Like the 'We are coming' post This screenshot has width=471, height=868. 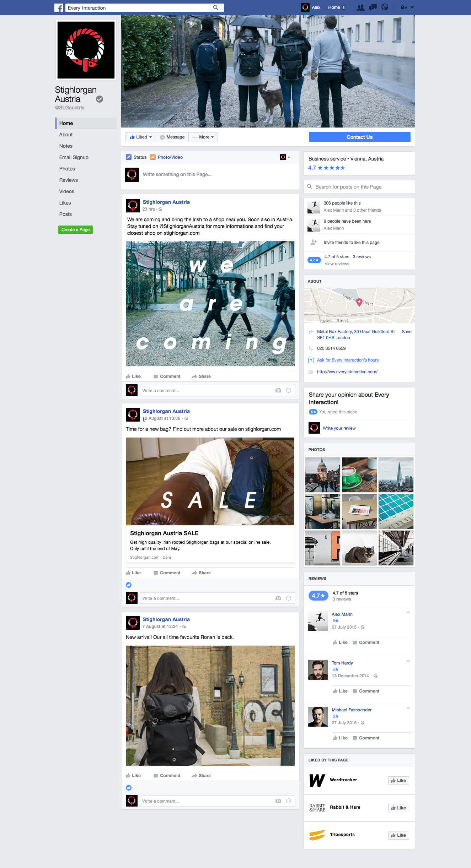(133, 376)
